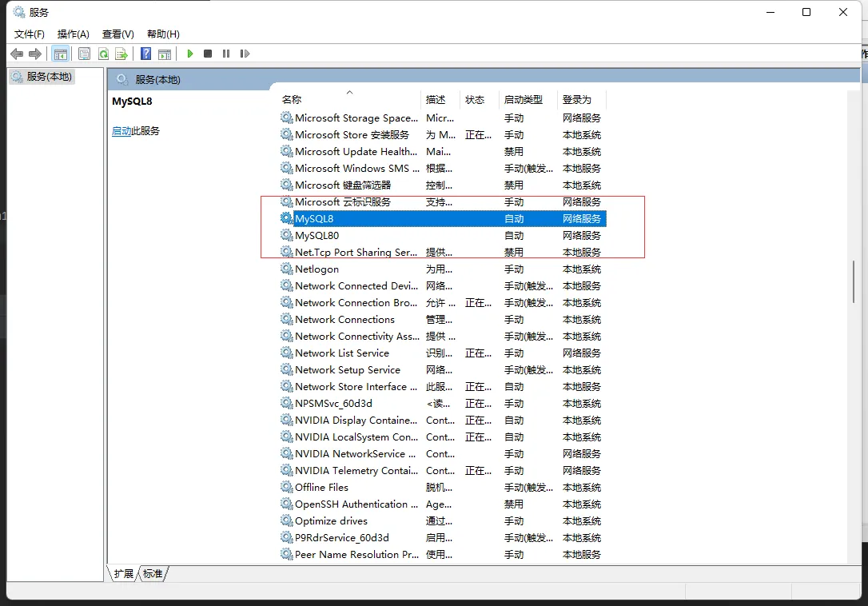Select the MySQL8 service row

click(x=443, y=219)
